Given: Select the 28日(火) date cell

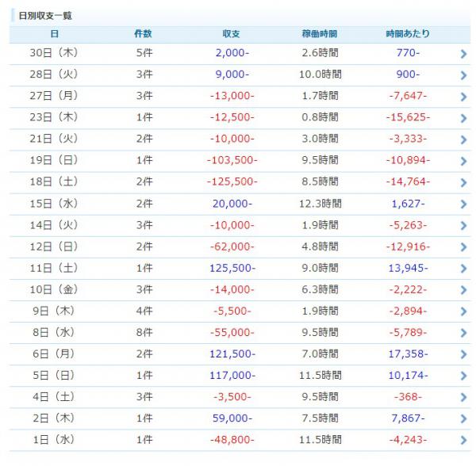Looking at the screenshot, I should tap(54, 74).
